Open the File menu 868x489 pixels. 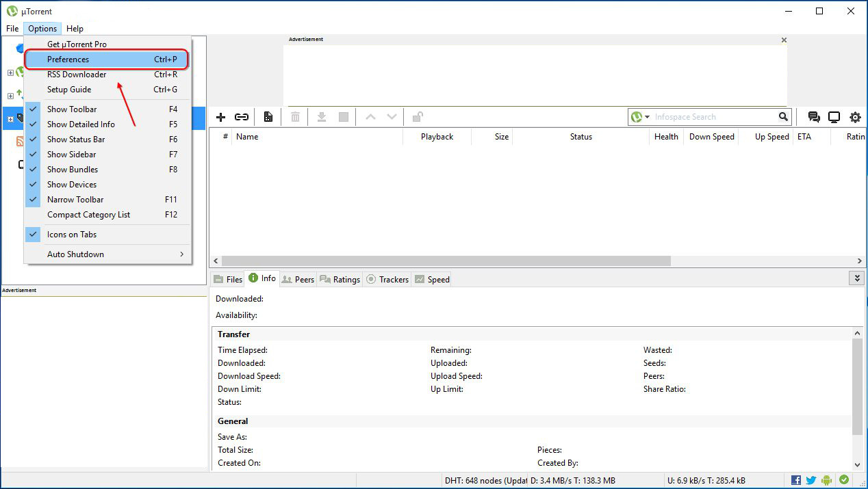(12, 29)
